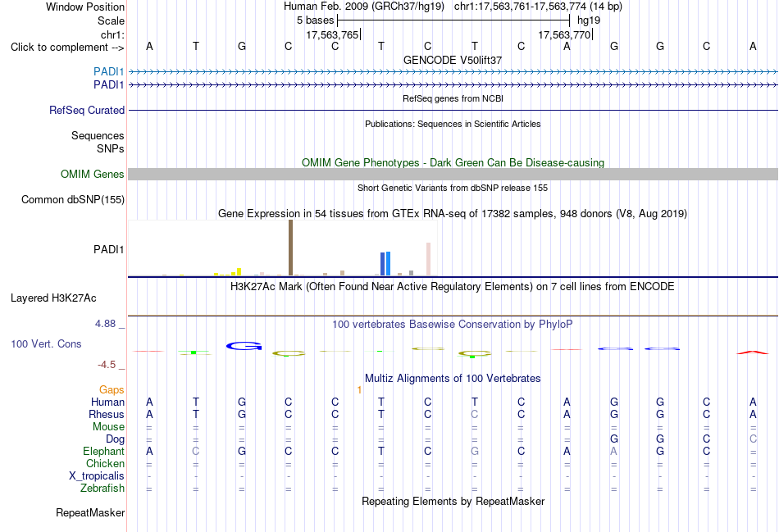
Task: Click 'Publications: Sequences in Scientific Articles' title
Action: (453, 124)
